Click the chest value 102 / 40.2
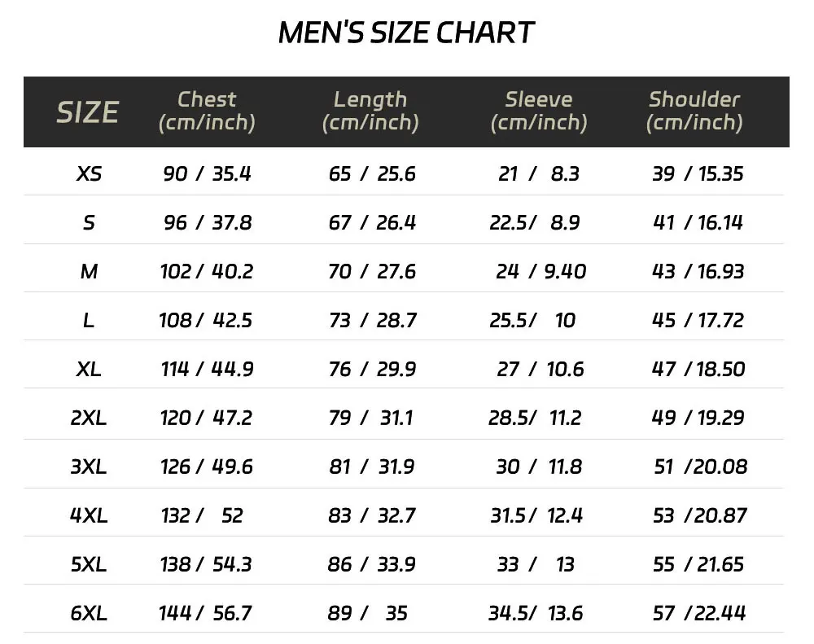The height and width of the screenshot is (644, 814). (x=207, y=271)
